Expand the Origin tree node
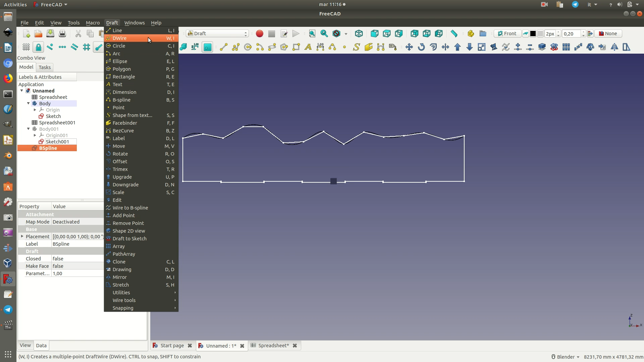Viewport: 644px width, 362px height. coord(35,110)
